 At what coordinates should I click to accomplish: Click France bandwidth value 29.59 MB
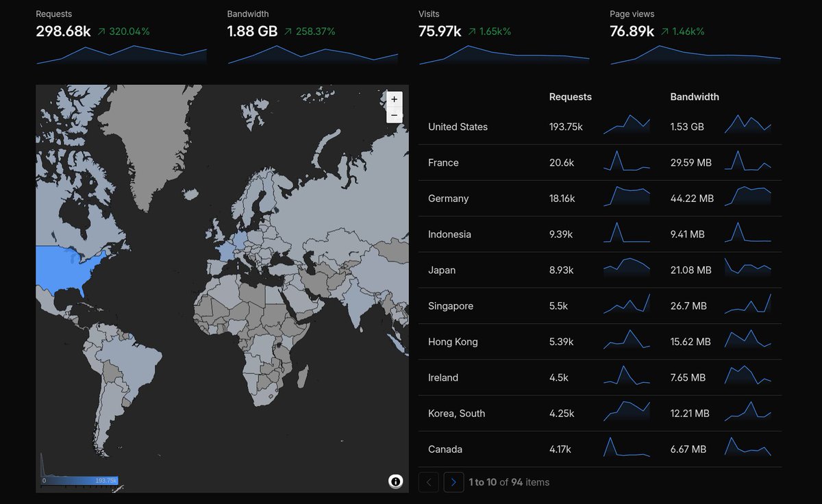pos(691,162)
